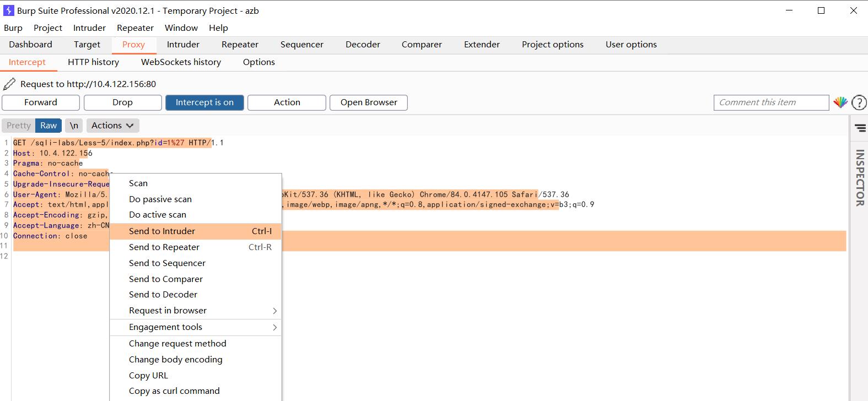Click the Drop button
868x401 pixels.
[122, 102]
